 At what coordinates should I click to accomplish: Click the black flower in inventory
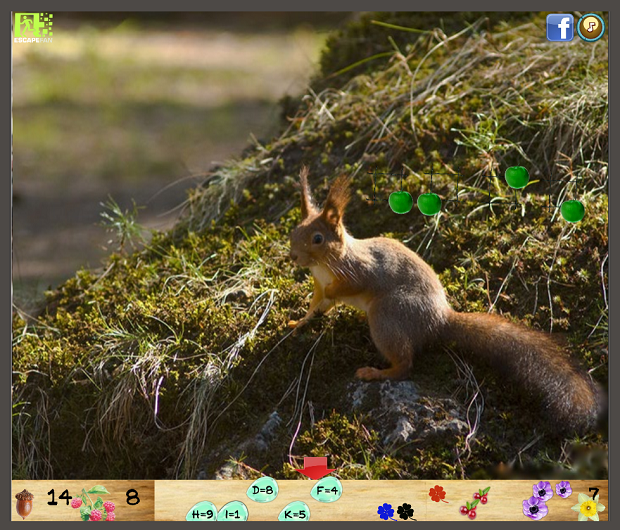pos(406,512)
